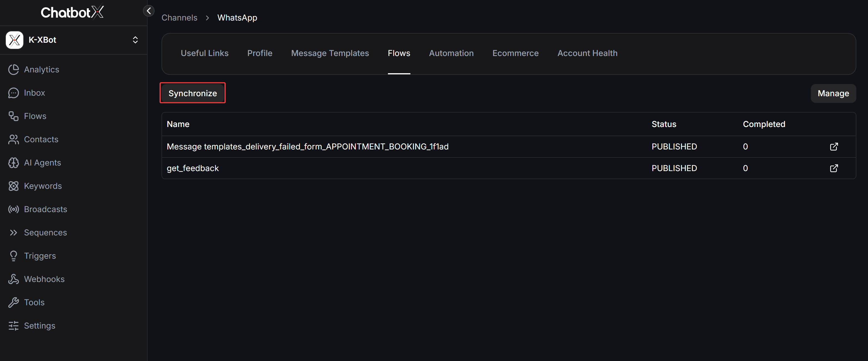Click the Manage button

click(833, 93)
